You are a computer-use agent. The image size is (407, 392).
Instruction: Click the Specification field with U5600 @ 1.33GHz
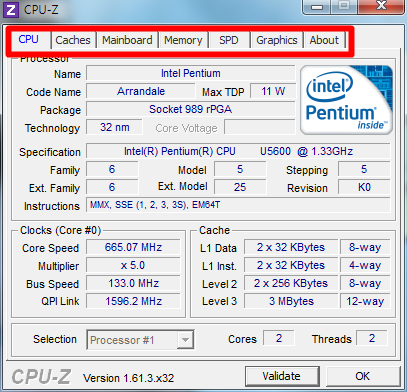[238, 151]
